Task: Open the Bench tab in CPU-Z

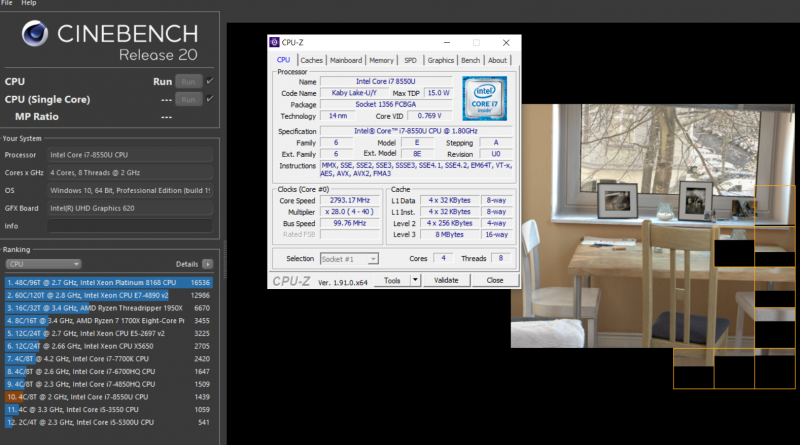Action: [x=469, y=60]
